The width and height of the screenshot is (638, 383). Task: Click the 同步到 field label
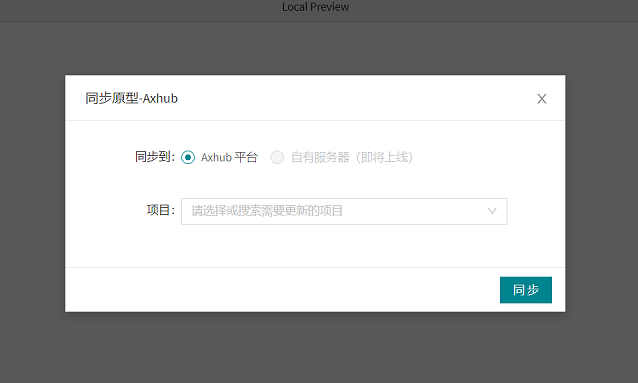155,157
